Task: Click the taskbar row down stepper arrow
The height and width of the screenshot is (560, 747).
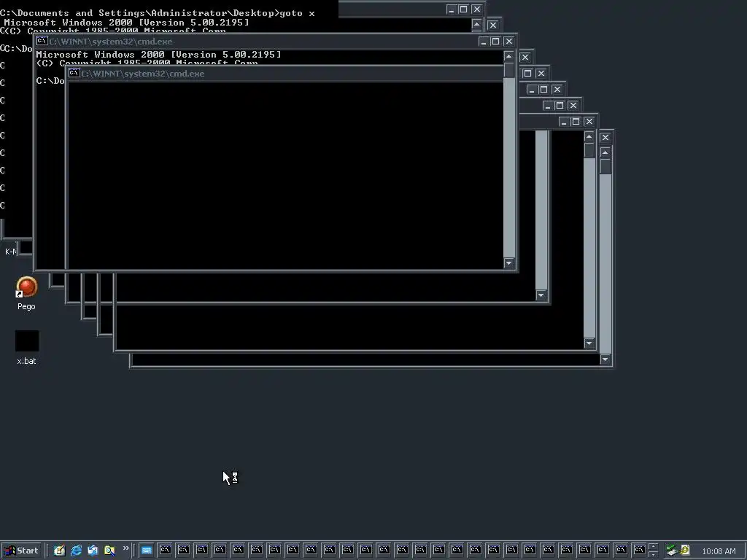Action: pos(653,554)
